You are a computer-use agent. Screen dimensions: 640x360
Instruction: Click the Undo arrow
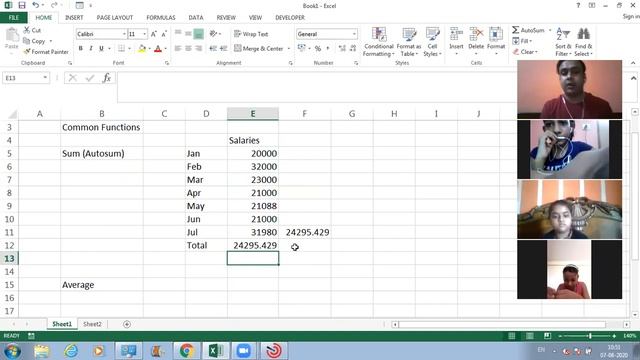click(36, 5)
